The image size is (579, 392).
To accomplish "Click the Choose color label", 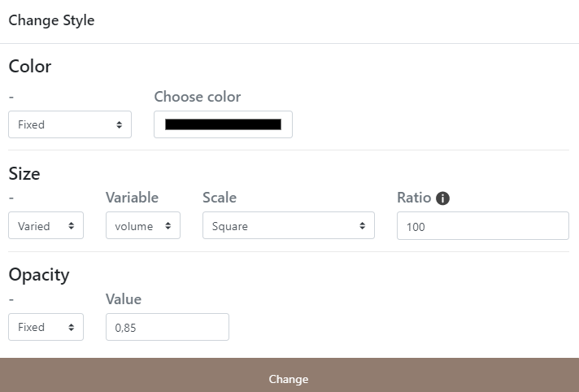I will [198, 97].
